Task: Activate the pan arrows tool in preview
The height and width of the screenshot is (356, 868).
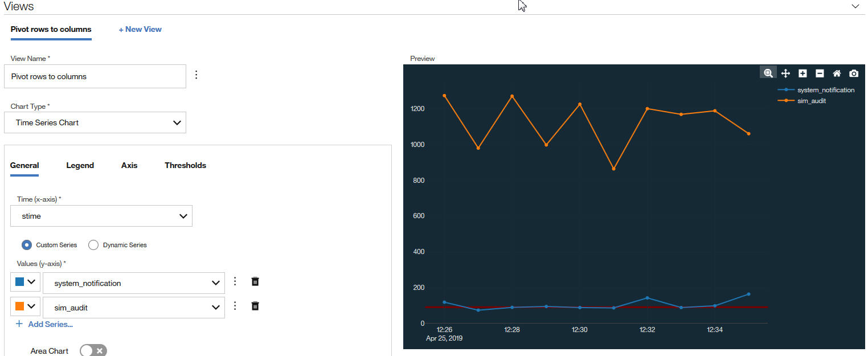Action: click(785, 73)
